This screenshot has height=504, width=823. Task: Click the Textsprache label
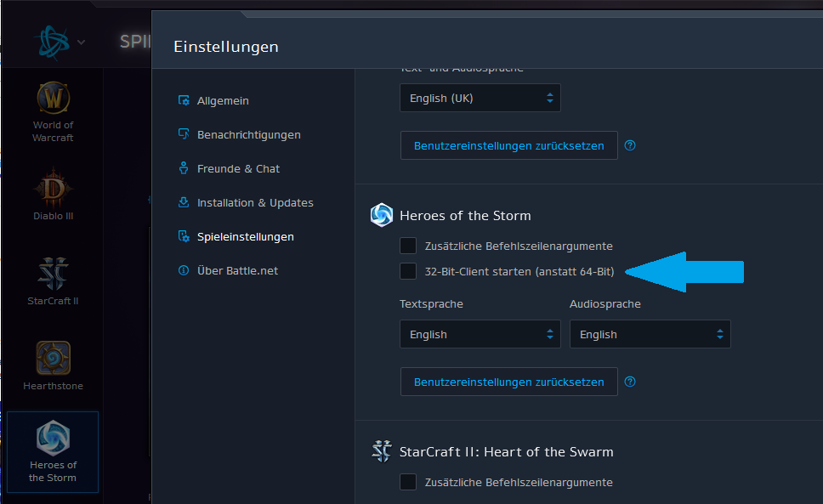click(431, 304)
